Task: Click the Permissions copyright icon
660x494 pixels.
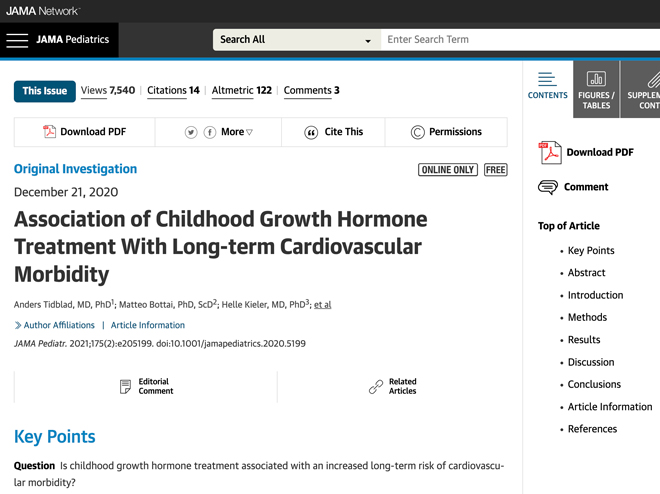Action: tap(417, 133)
